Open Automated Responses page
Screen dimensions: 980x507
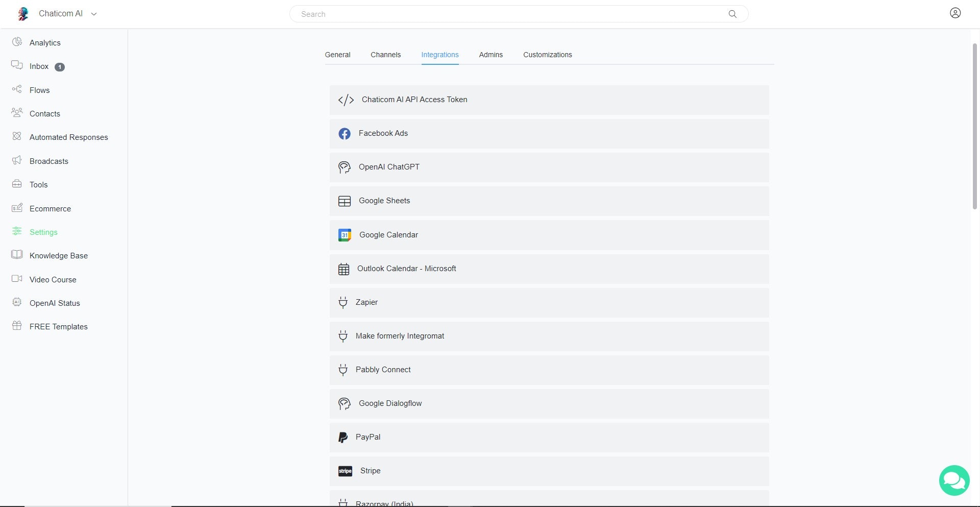point(69,137)
